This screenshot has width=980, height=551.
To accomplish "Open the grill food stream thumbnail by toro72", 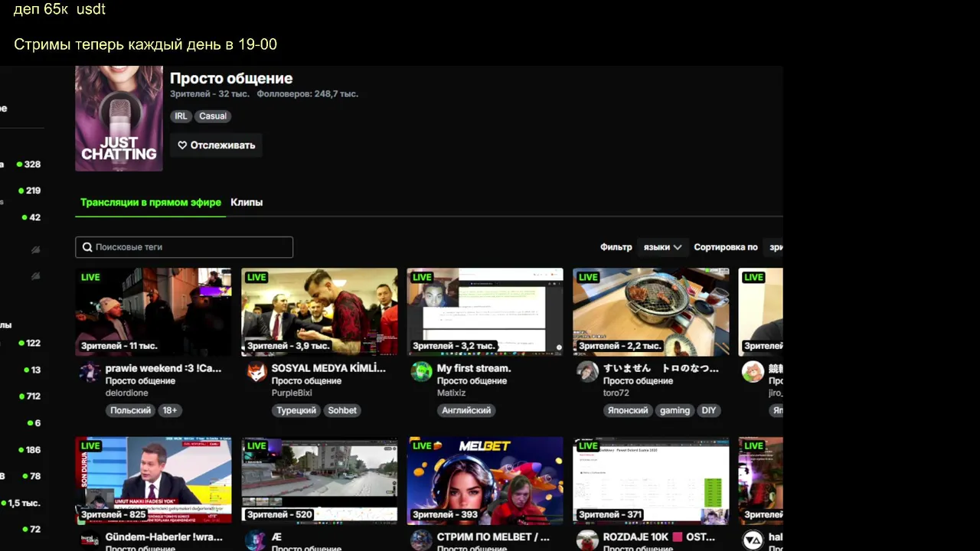I will pyautogui.click(x=651, y=312).
